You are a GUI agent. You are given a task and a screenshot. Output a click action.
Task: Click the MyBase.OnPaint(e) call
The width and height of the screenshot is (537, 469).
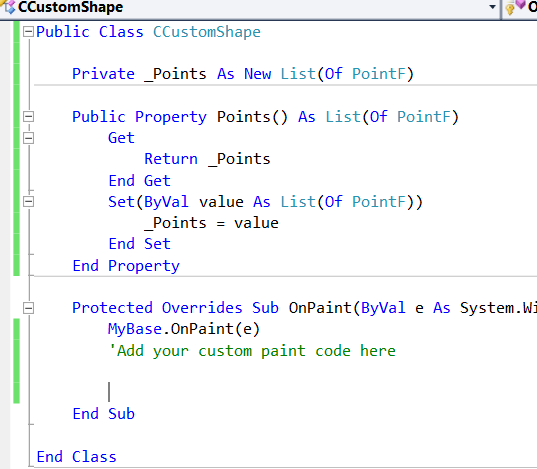pyautogui.click(x=184, y=329)
